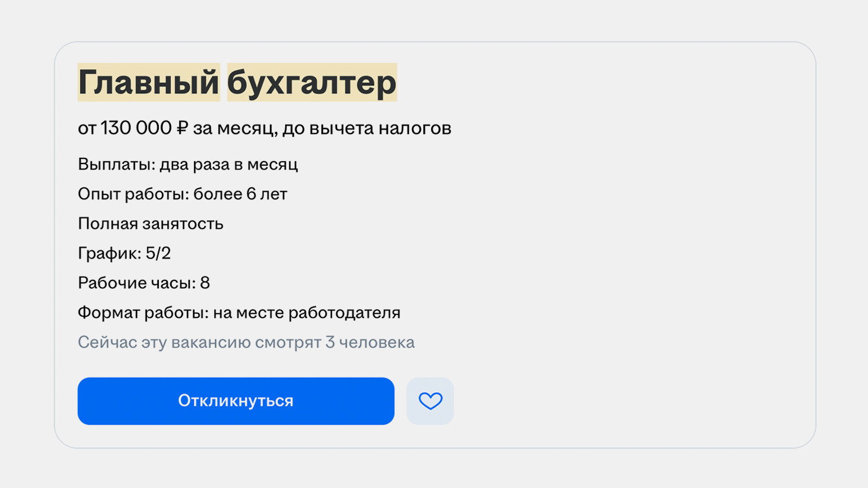Select the 130 000 salary amount
Viewport: 868px width, 488px height.
136,128
